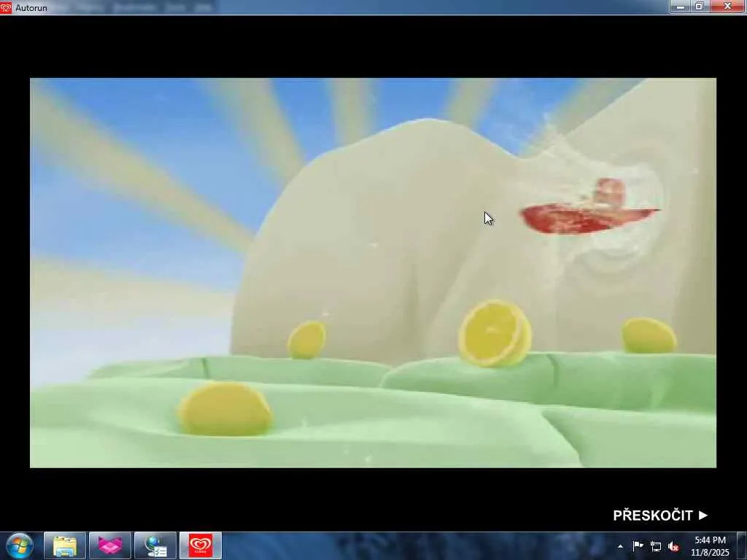Click PŘESKOČIT to skip the intro video

coord(659,516)
